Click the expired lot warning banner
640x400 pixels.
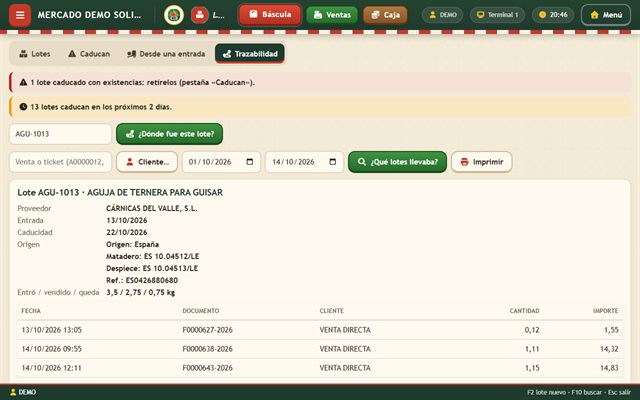coord(320,82)
